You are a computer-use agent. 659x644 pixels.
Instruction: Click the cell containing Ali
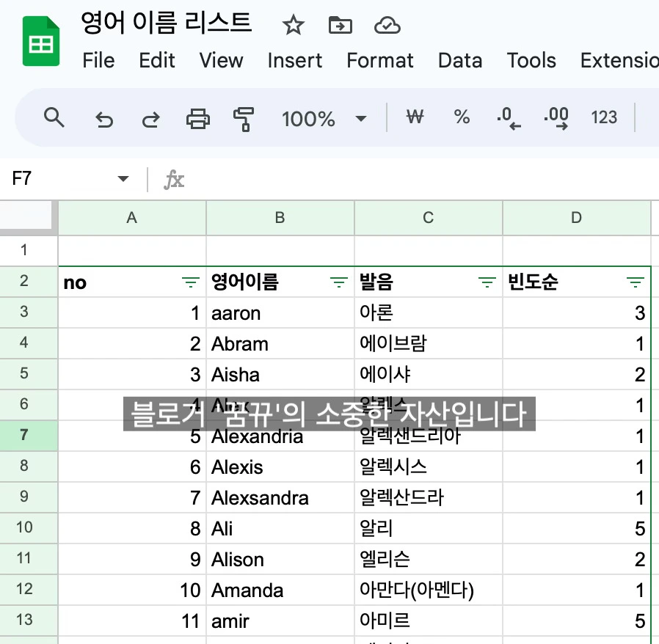point(280,528)
